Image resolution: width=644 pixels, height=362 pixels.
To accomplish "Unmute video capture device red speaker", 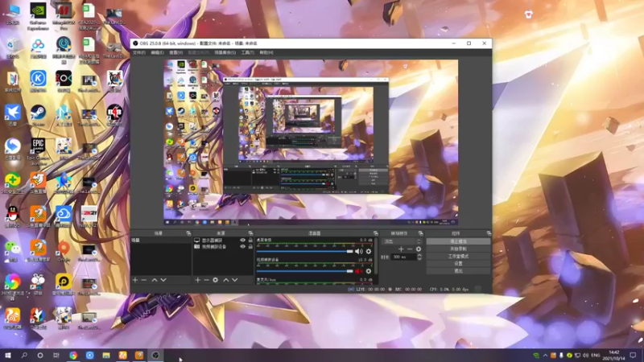I will tap(358, 271).
